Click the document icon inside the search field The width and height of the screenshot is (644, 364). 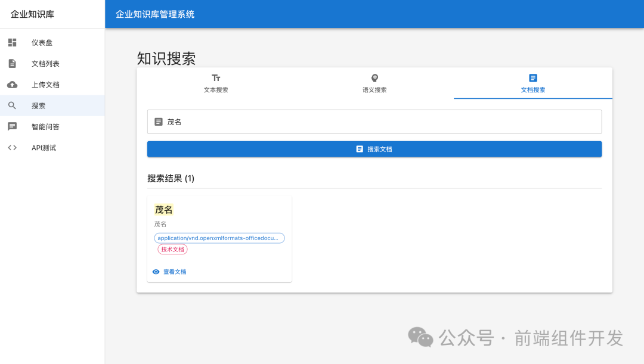(158, 121)
